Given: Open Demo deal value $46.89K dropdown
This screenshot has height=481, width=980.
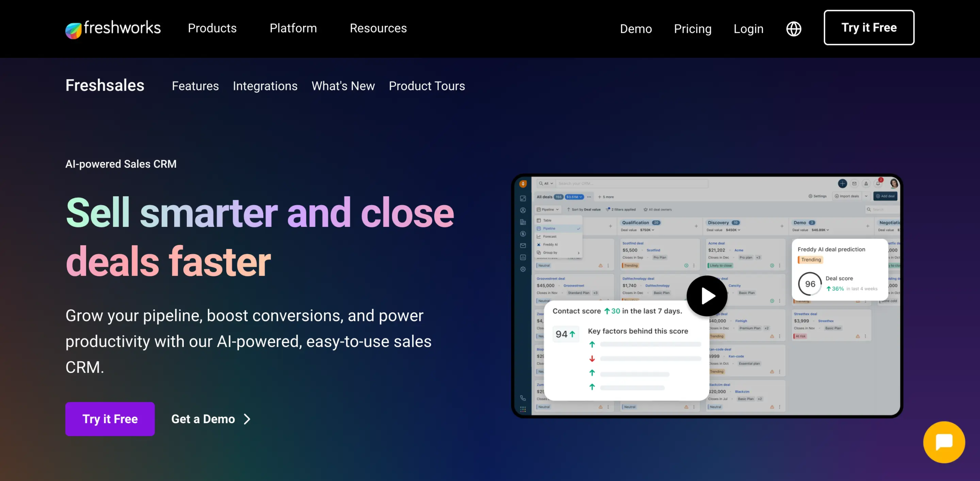Looking at the screenshot, I should tap(820, 230).
